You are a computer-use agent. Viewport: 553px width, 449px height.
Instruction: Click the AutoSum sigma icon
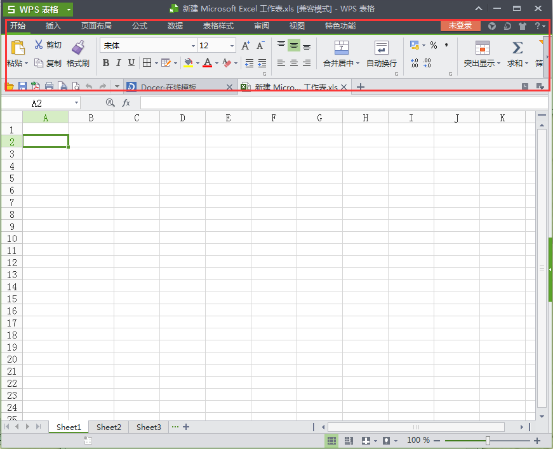click(517, 48)
